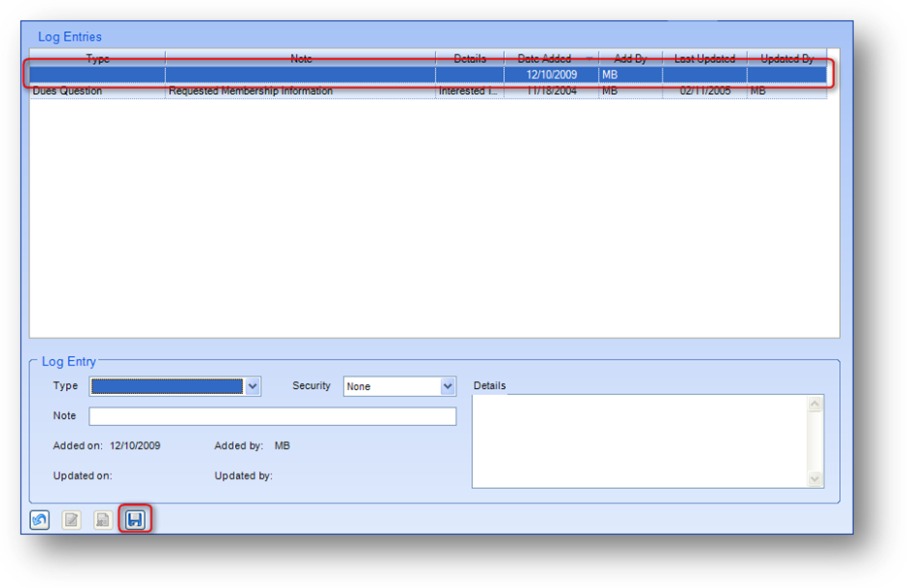Click the greyed-out edit entry pencil icon
Screen dimensions: 907x588
click(x=71, y=520)
